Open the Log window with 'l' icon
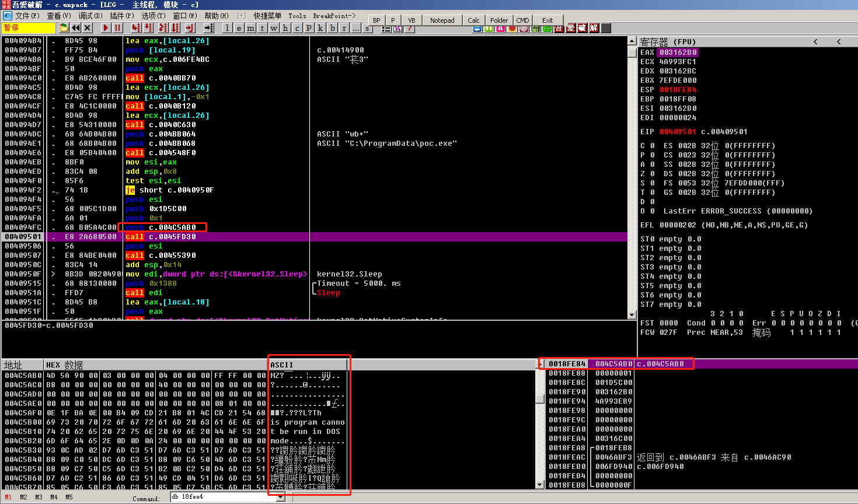 pos(227,27)
